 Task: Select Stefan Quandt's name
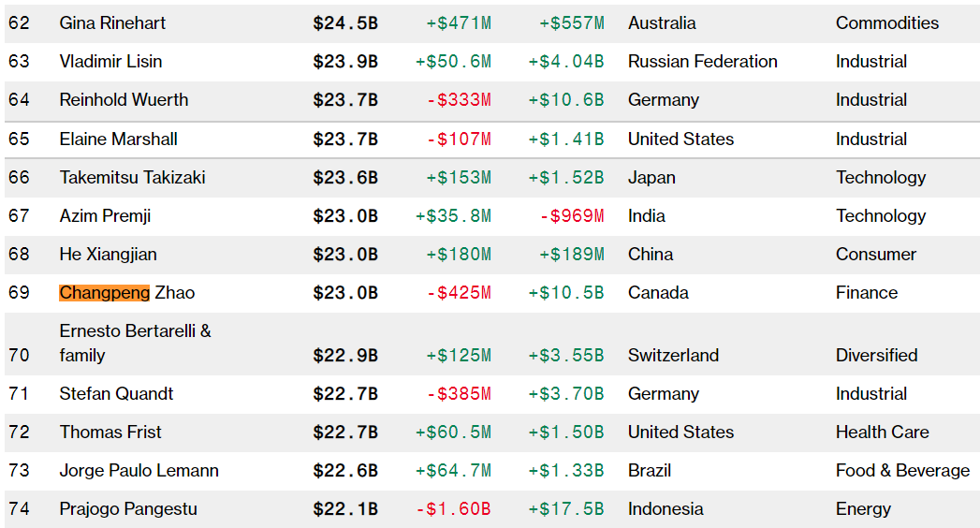116,393
